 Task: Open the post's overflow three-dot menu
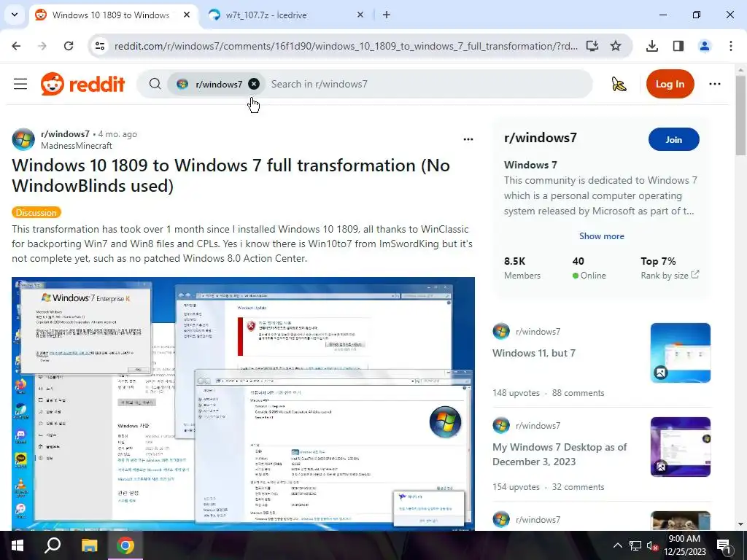(468, 139)
